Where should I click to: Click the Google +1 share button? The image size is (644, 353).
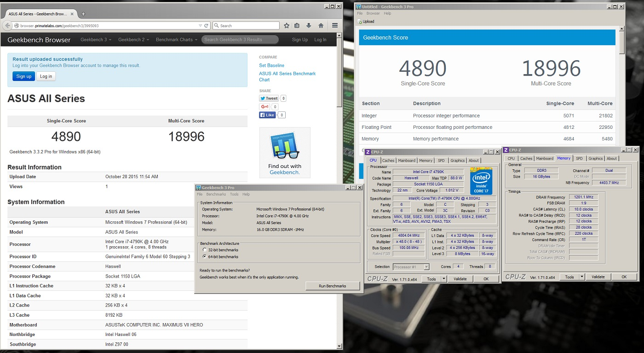point(264,107)
